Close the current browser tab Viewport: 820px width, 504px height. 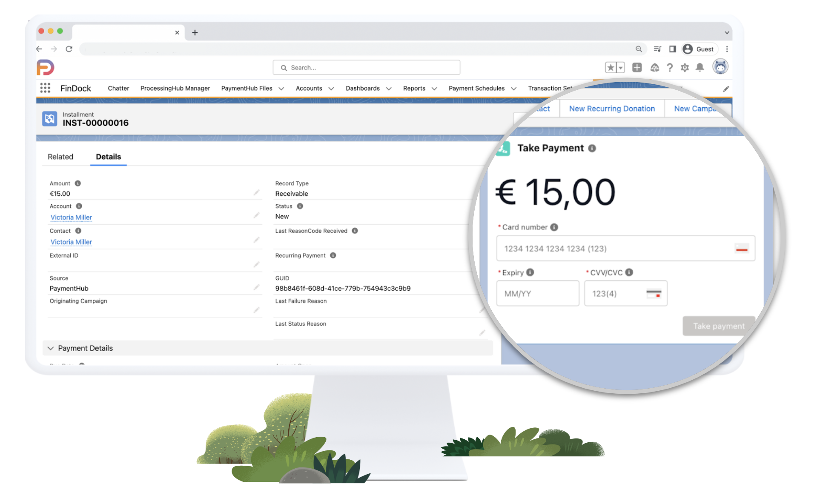(177, 33)
